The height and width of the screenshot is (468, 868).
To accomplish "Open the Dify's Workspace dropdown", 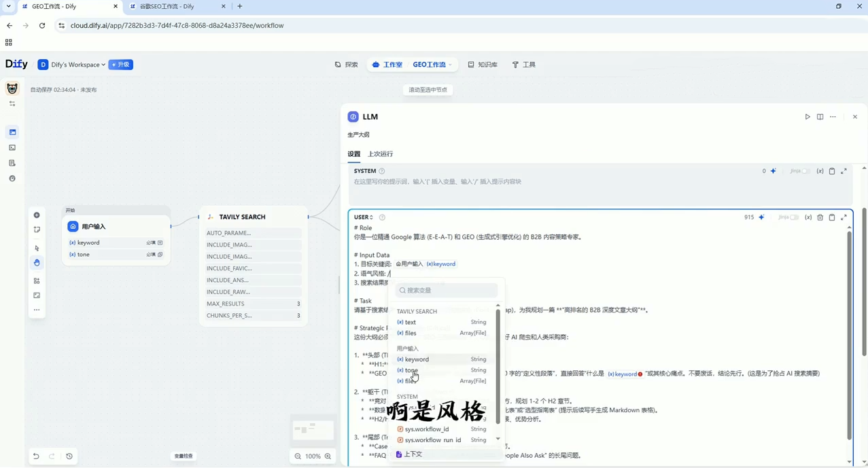I will (x=77, y=65).
